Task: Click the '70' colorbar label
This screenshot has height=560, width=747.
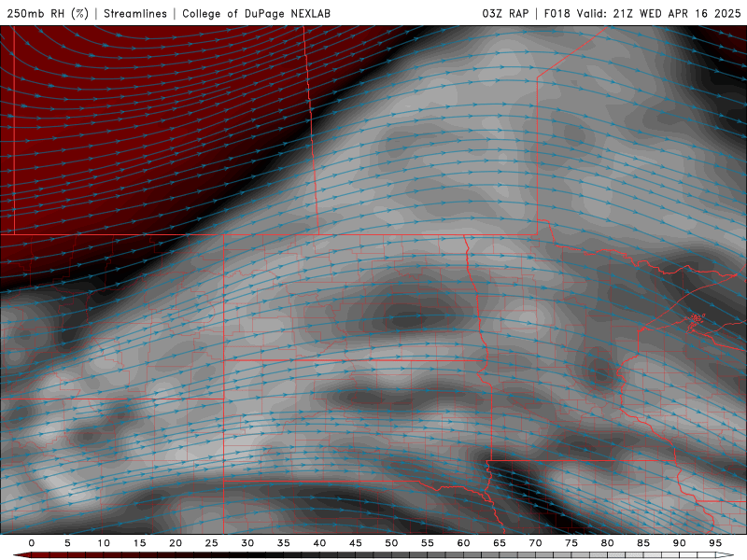Action: pos(535,543)
